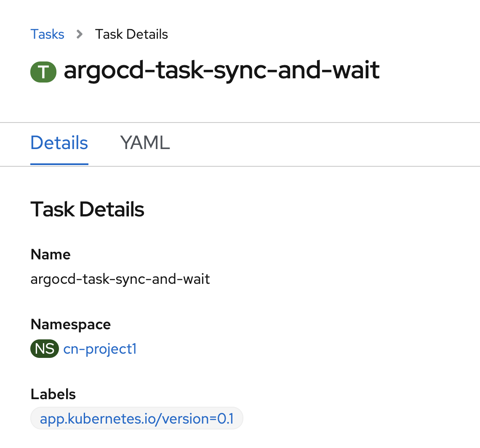Select the Details tab

[59, 143]
